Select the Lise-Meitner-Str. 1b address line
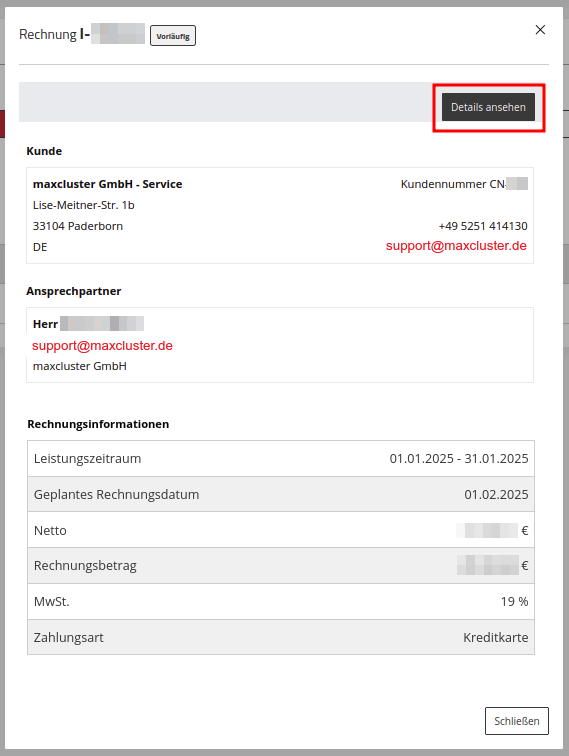 tap(83, 205)
